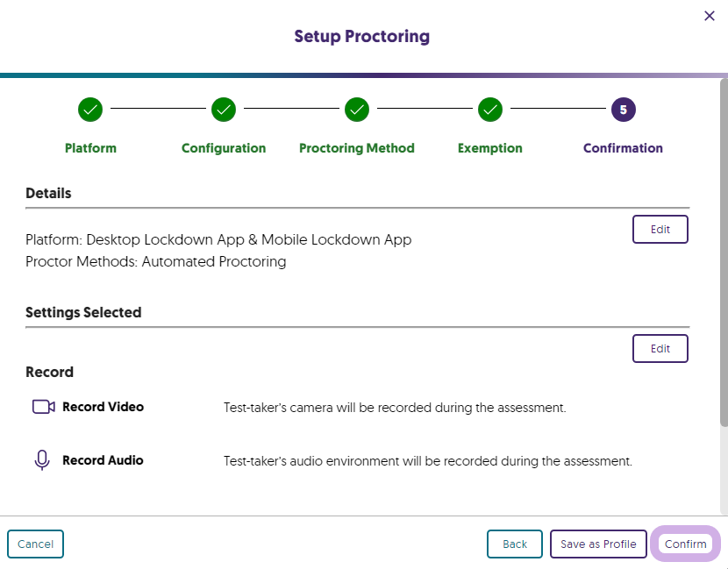This screenshot has width=728, height=569.
Task: Click the Record Video camera icon
Action: pyautogui.click(x=43, y=407)
